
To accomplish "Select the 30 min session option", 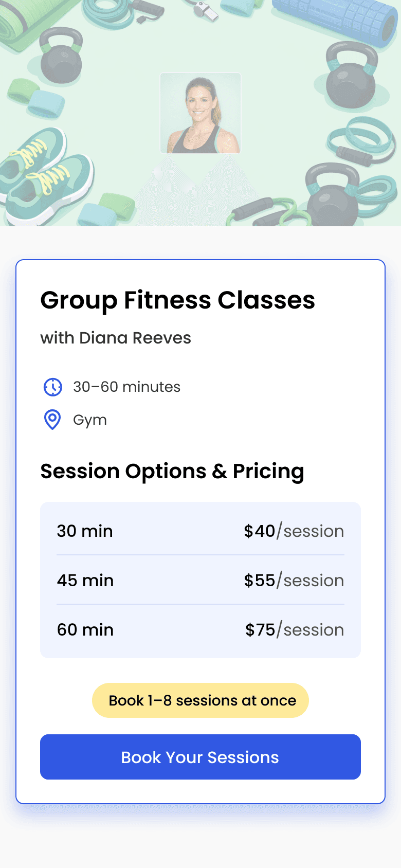I will 85,531.
